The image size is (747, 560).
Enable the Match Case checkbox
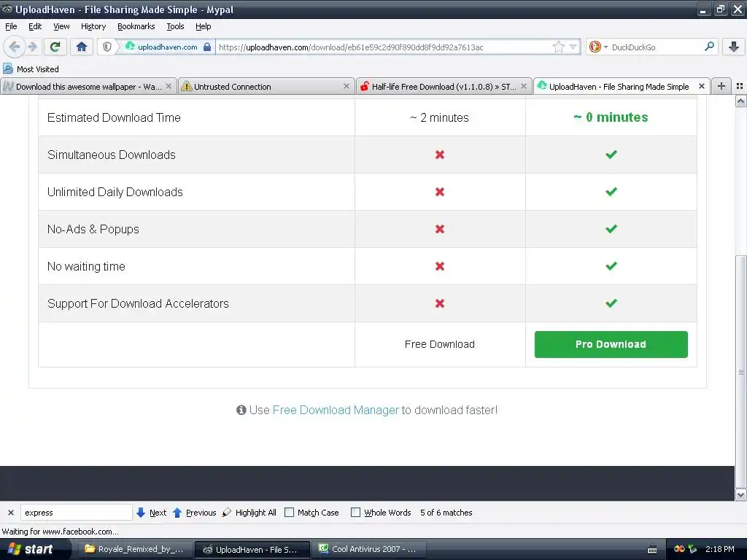(289, 513)
